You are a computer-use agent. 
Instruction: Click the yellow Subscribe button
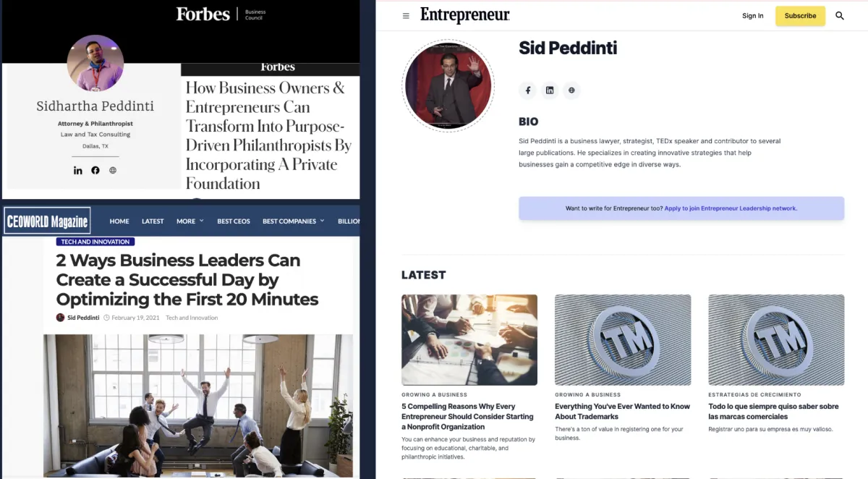[800, 16]
